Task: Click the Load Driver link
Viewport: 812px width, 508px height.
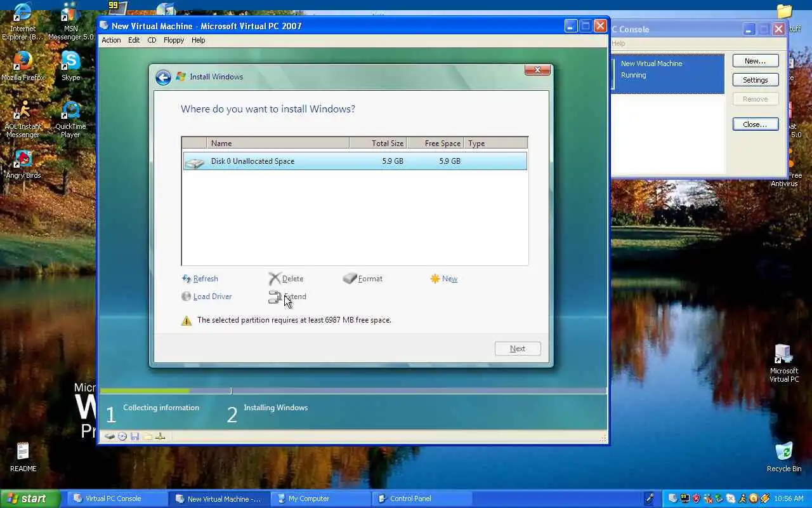Action: (x=213, y=297)
